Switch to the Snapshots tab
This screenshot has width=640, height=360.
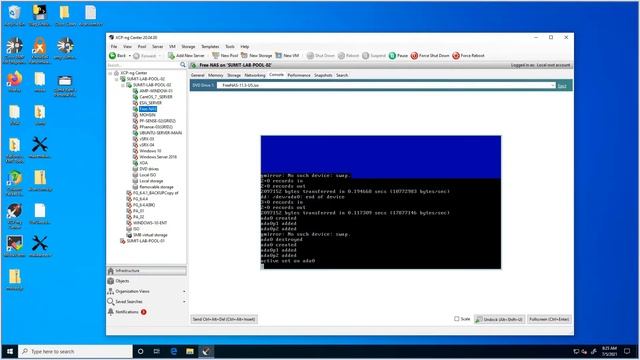(323, 75)
